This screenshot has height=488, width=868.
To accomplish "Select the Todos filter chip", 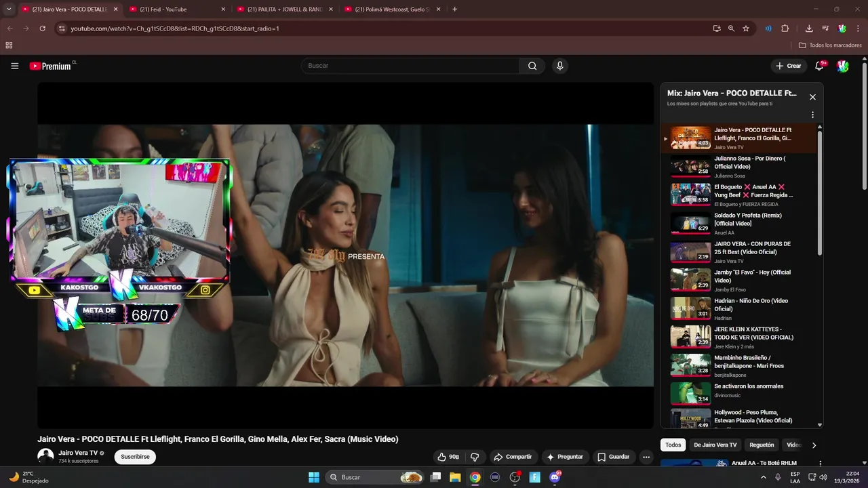I will coord(673,445).
